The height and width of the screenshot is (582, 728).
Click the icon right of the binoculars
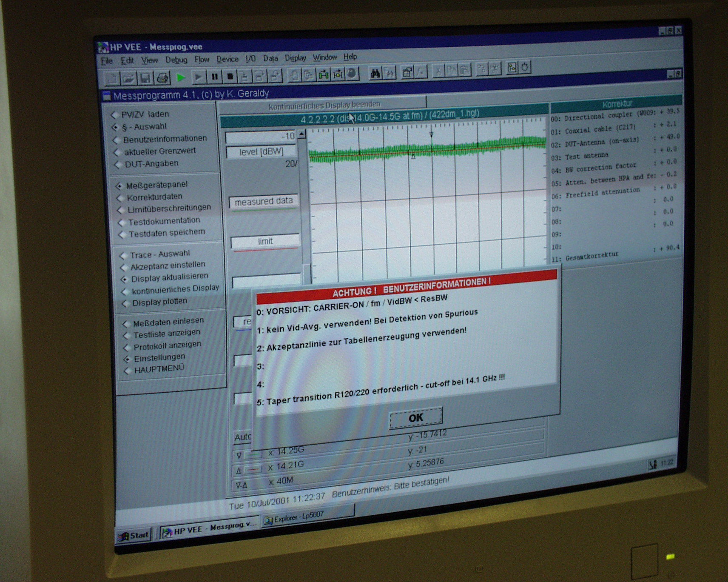tap(390, 72)
